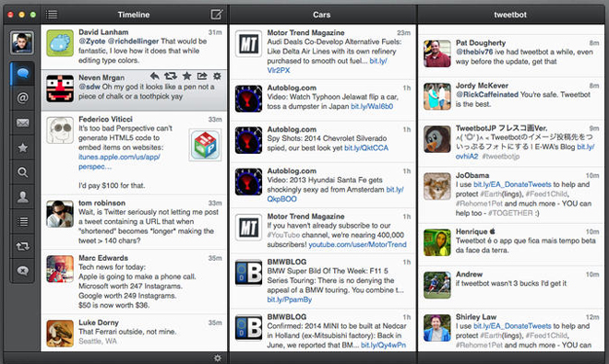Open Timeline column settings gear at bottom

click(218, 358)
